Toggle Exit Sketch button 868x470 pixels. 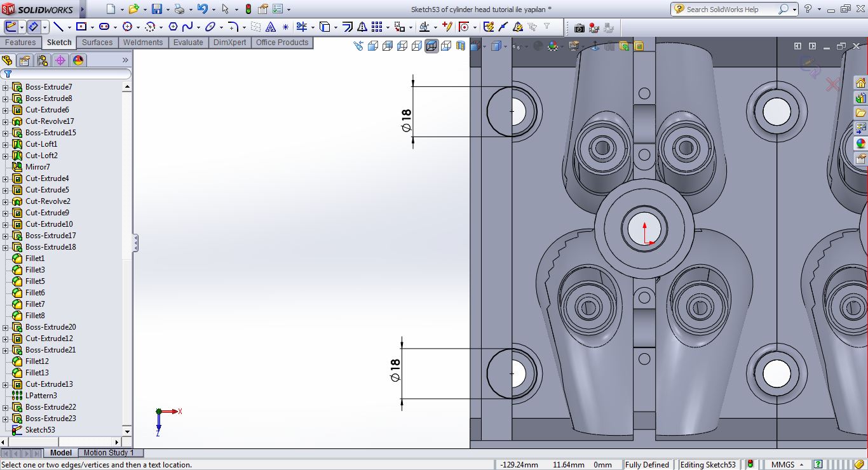pyautogui.click(x=11, y=27)
